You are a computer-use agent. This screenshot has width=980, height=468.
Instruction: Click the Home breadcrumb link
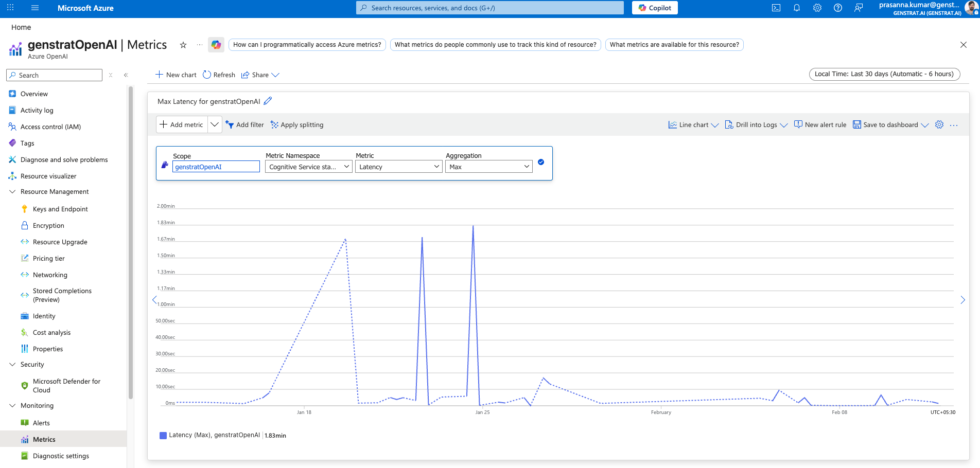[x=21, y=27]
